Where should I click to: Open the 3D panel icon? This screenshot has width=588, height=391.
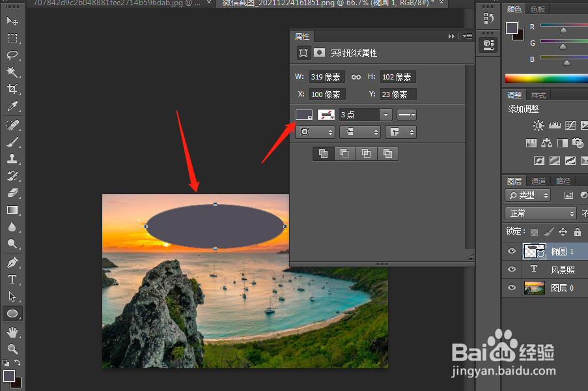488,45
